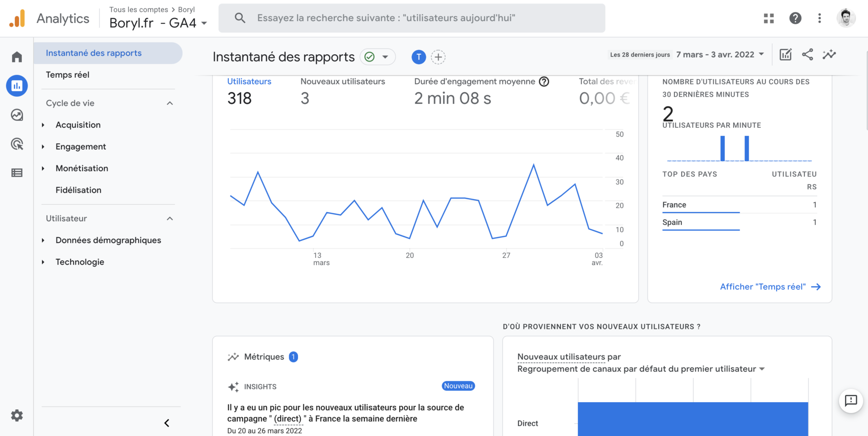The image size is (868, 436).
Task: Open the Explore section in the sidebar
Action: click(17, 115)
